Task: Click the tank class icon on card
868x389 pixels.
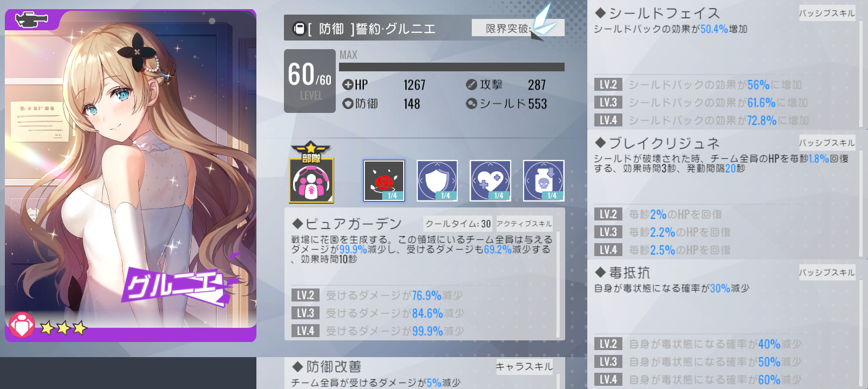Action: pos(31,20)
